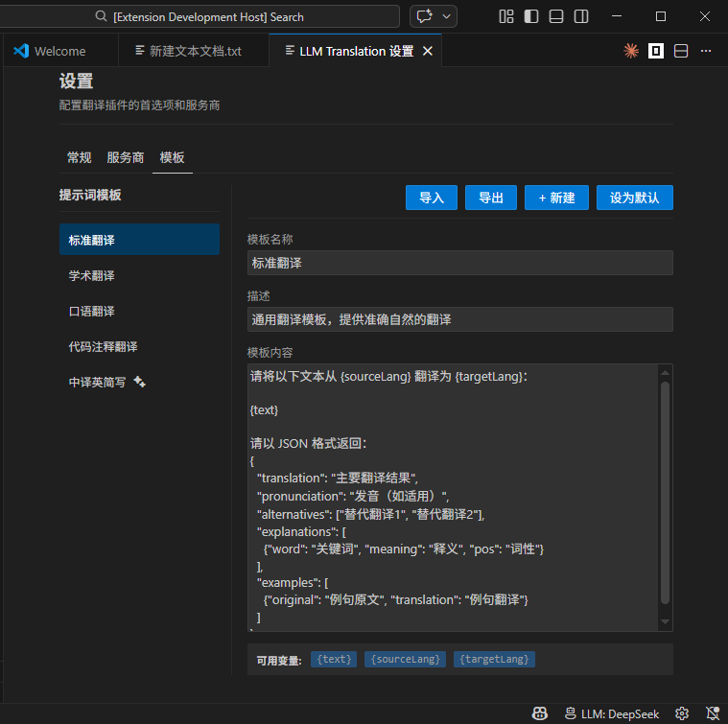Open status bar settings gear icon
728x724 pixels.
(682, 713)
